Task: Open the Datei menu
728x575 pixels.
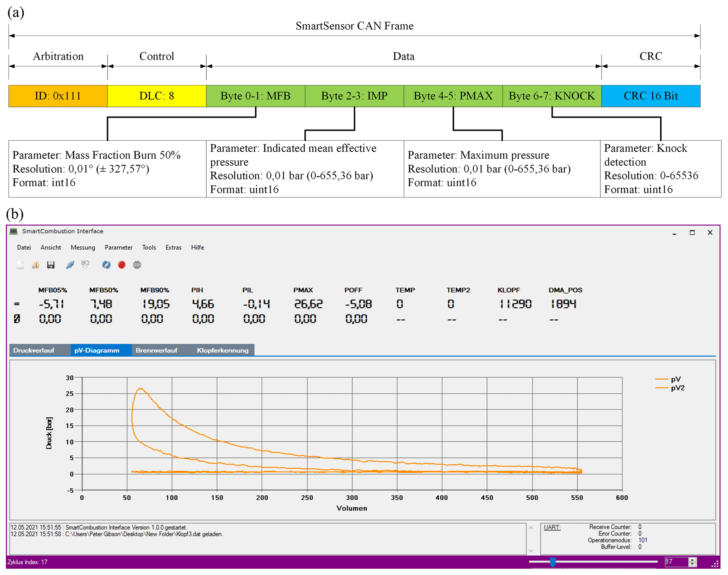Action: click(24, 247)
